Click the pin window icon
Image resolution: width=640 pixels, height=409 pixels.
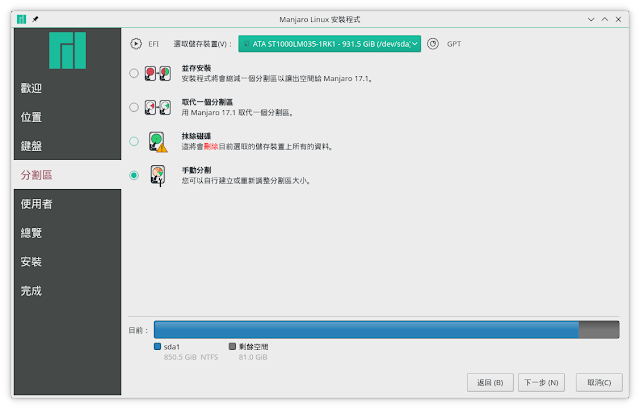click(x=36, y=19)
